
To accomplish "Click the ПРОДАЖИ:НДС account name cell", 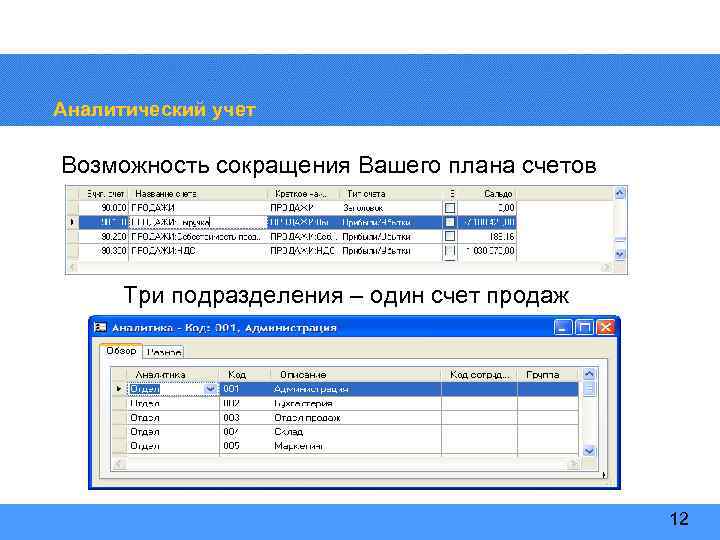I will tap(198, 251).
